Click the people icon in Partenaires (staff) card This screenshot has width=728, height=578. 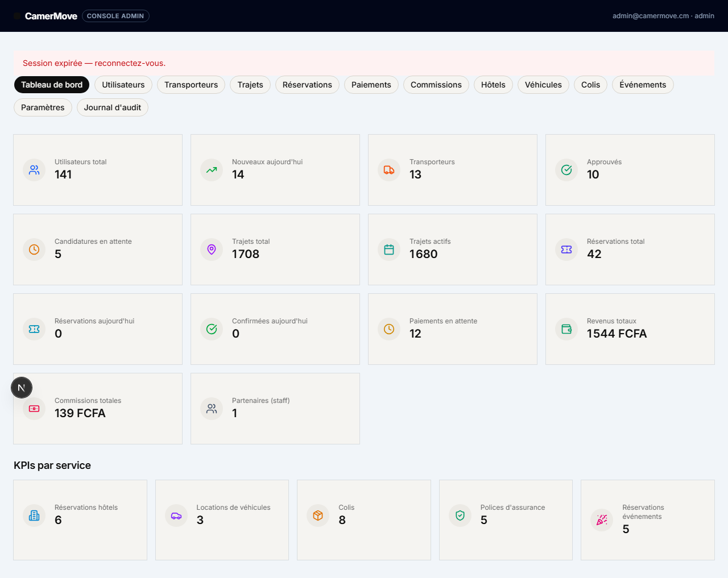(212, 409)
